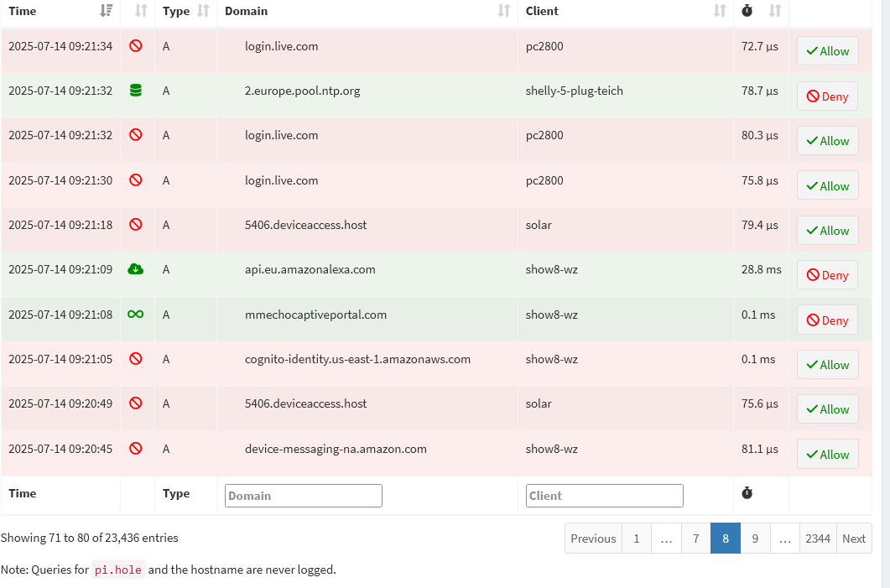Go to page 9 of query log
Viewport: 890px width, 588px height.
tap(756, 538)
